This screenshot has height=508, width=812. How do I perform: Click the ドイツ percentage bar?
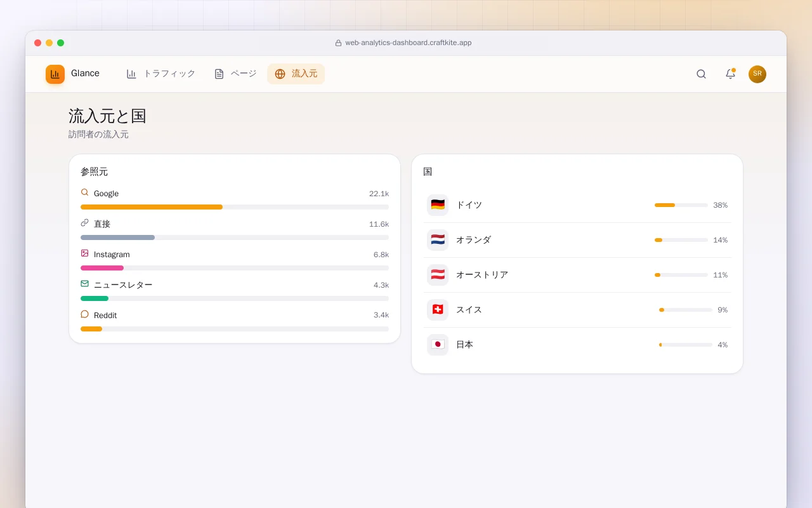[681, 205]
